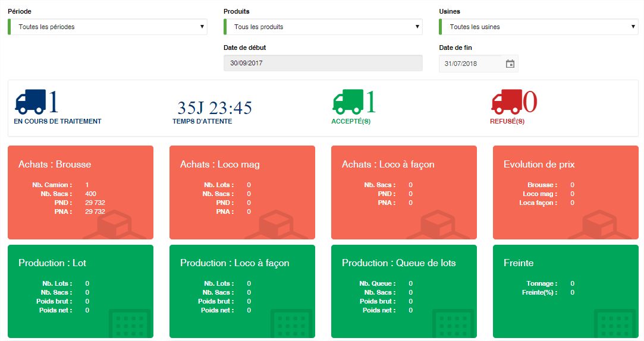Open the Achats : Loco à façon card

(x=404, y=192)
